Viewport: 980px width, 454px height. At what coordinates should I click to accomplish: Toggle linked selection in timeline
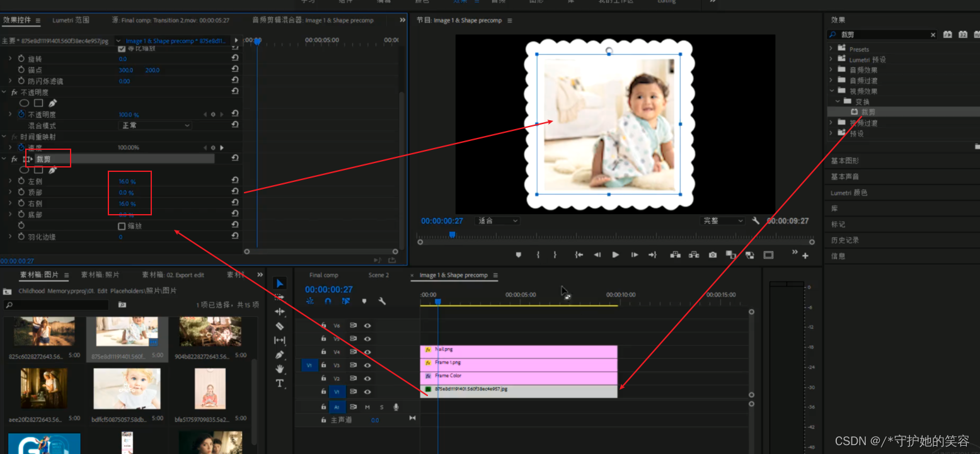tap(345, 301)
